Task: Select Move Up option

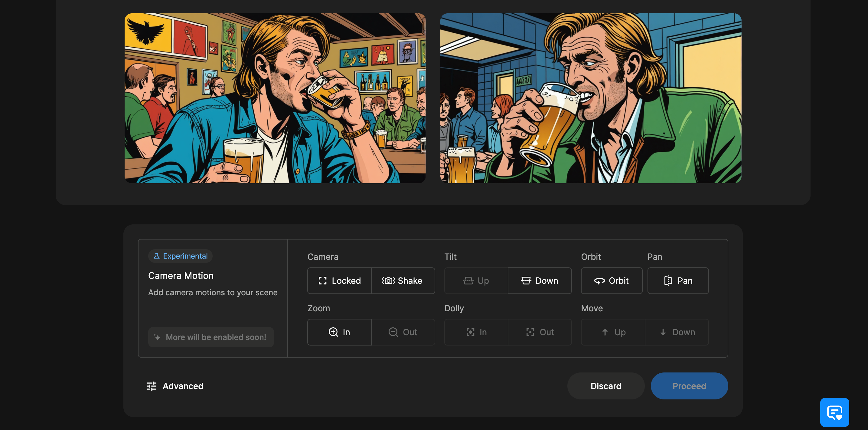Action: pyautogui.click(x=613, y=332)
